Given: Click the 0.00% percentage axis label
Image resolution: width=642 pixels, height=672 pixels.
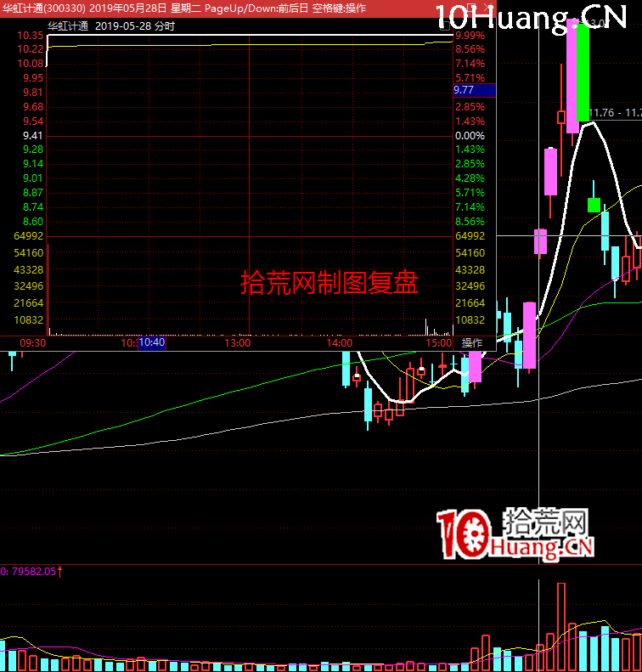Looking at the screenshot, I should pyautogui.click(x=470, y=136).
